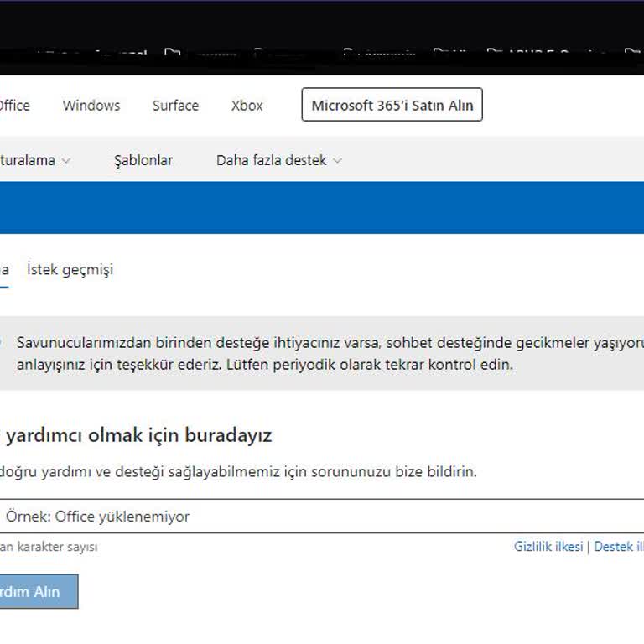Viewport: 644px width, 644px height.
Task: Expand the Faturalama dropdown chevron
Action: coord(65,161)
